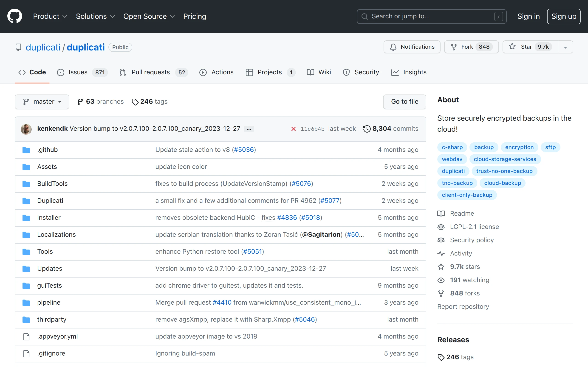Open the Pull requests tab
588x367 pixels.
pos(150,72)
